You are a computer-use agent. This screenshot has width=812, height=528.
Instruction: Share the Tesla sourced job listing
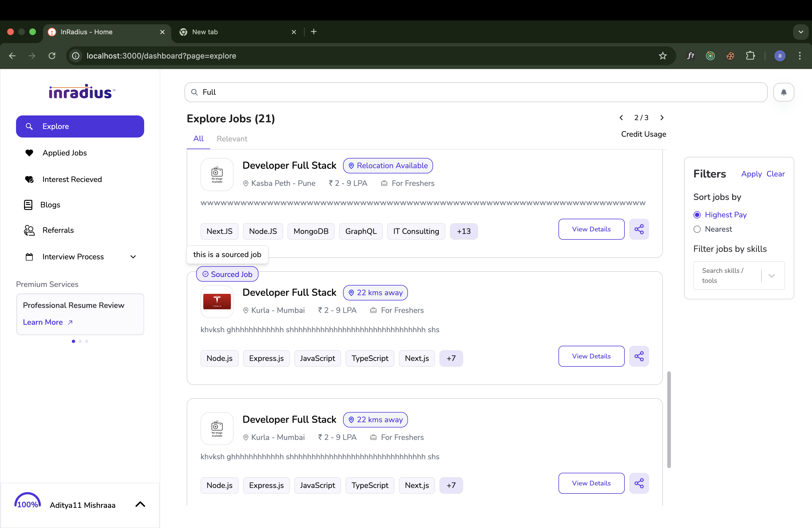[639, 356]
